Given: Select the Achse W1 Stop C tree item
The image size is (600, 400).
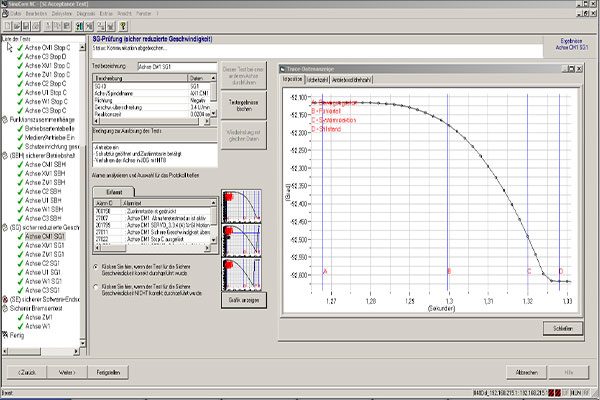Looking at the screenshot, I should point(46,101).
